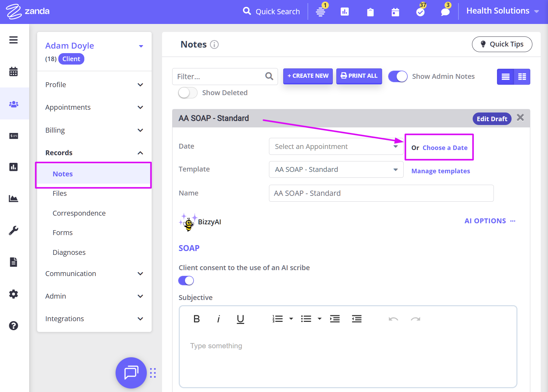Open the Select an Appointment dropdown

click(x=336, y=147)
